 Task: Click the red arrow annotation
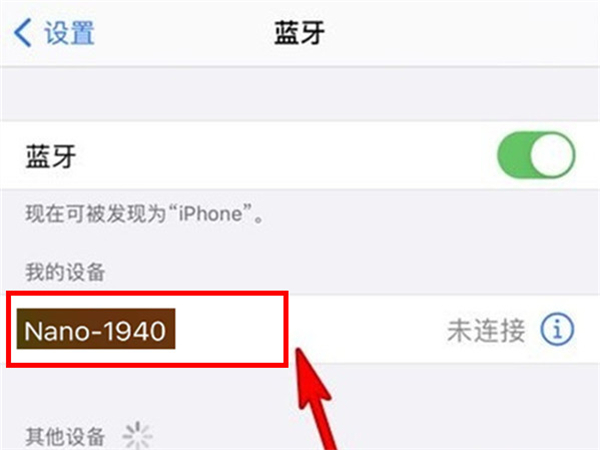point(315,398)
